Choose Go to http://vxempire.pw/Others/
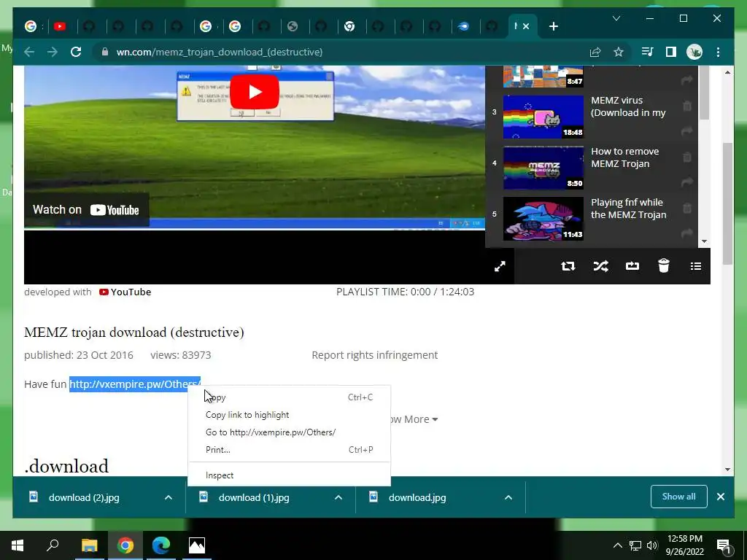The width and height of the screenshot is (747, 560). click(x=289, y=432)
